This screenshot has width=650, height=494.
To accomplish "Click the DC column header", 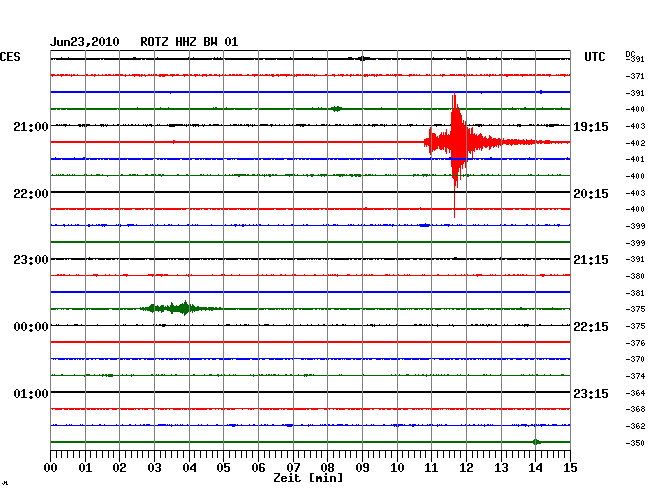I will click(x=630, y=54).
